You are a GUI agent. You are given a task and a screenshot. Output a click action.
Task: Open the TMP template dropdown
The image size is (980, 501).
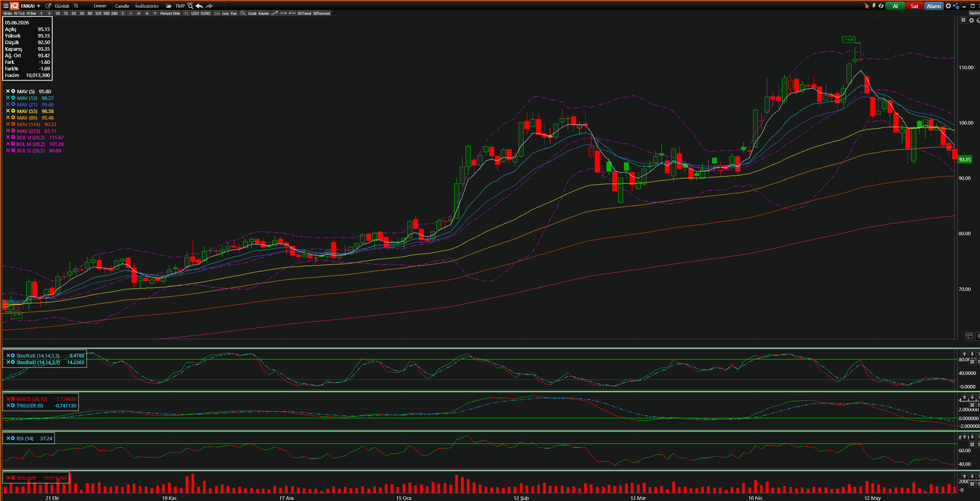click(180, 6)
